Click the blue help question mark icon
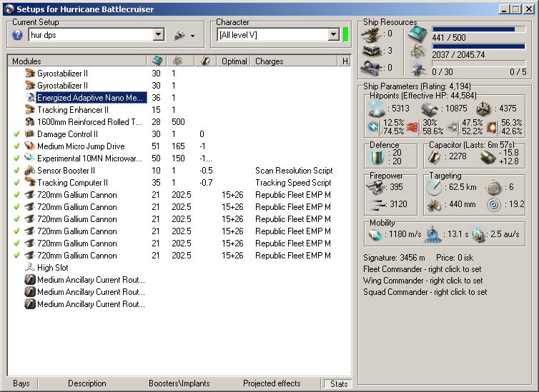 [x=18, y=35]
